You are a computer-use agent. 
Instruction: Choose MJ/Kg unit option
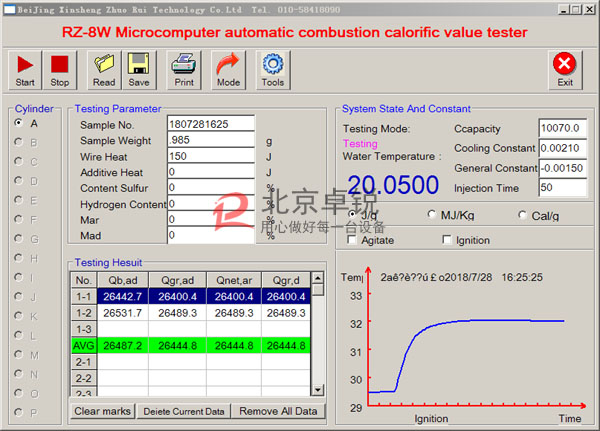coord(432,215)
